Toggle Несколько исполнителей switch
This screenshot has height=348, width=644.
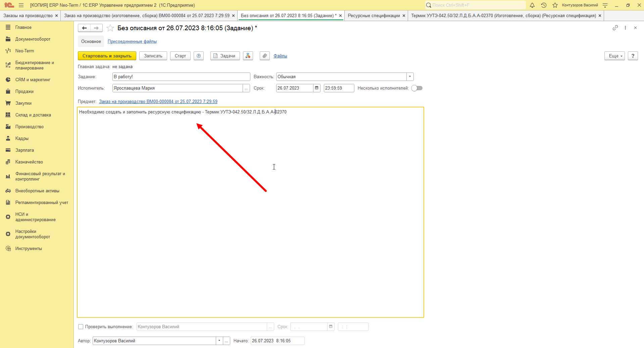click(x=417, y=88)
